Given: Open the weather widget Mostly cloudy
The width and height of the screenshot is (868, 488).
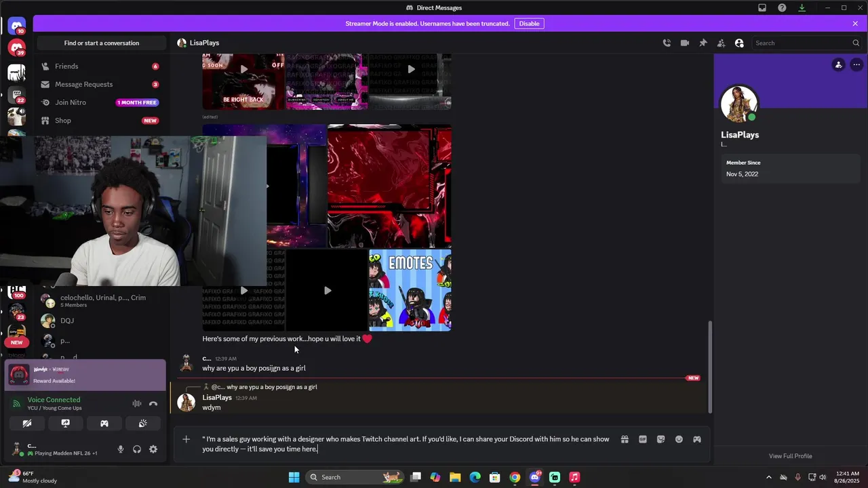Looking at the screenshot, I should click(31, 477).
